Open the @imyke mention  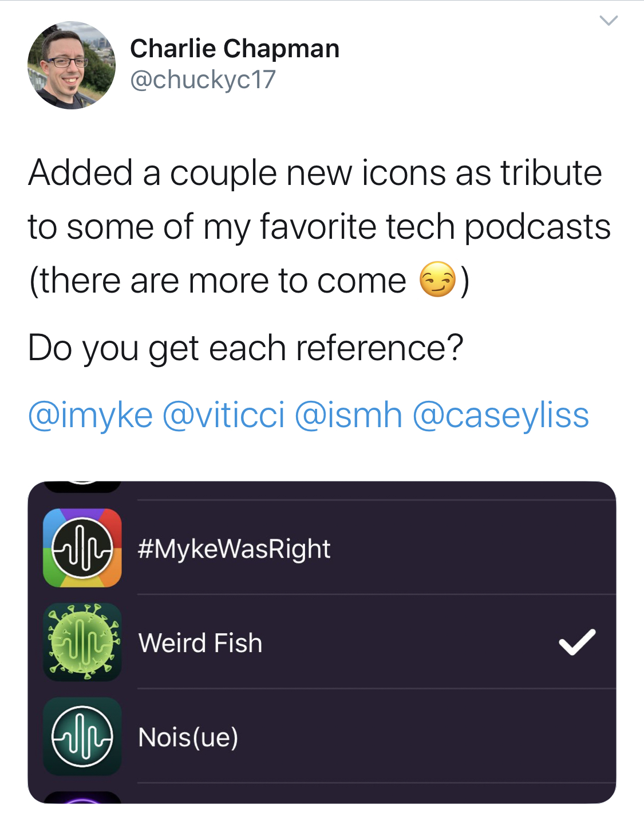point(90,415)
